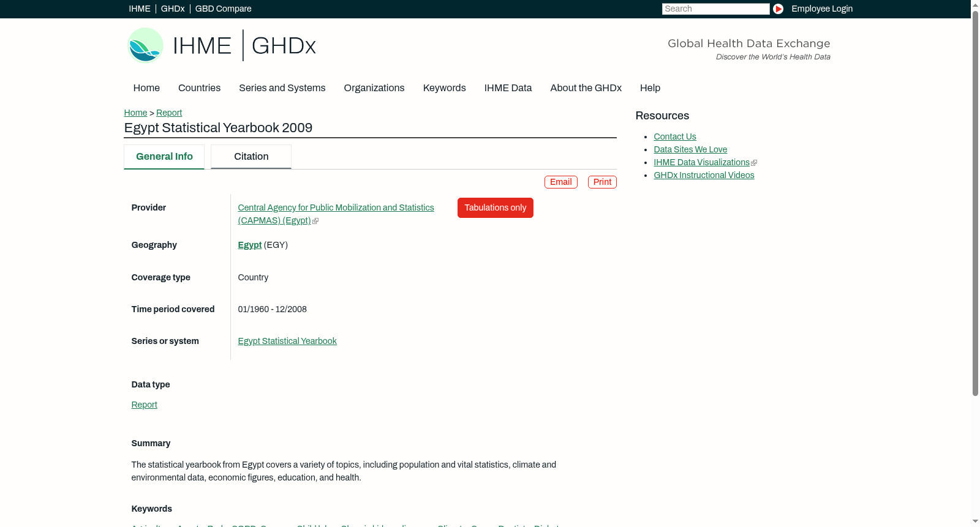Viewport: 980px width, 527px height.
Task: Click the Coverage type value Country
Action: click(253, 277)
